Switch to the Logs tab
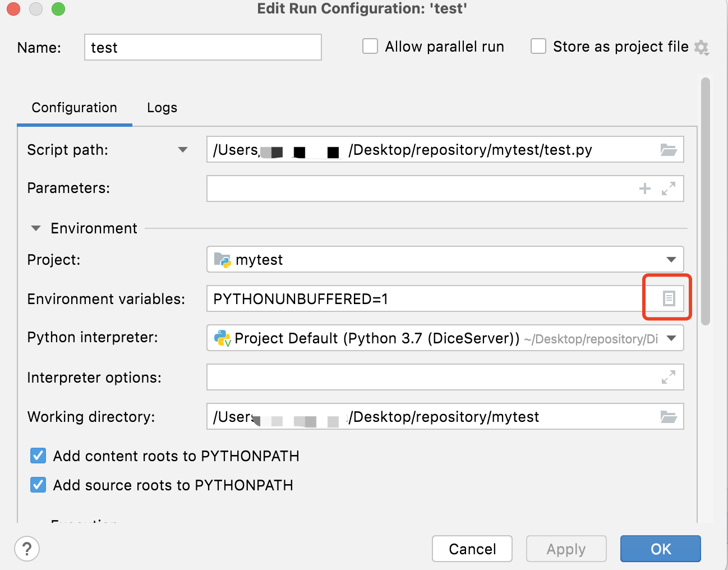The image size is (728, 570). click(162, 107)
